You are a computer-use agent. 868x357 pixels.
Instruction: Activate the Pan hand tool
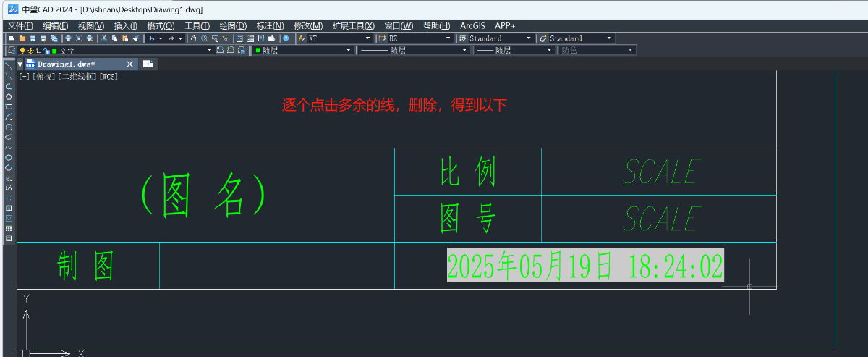[x=193, y=38]
